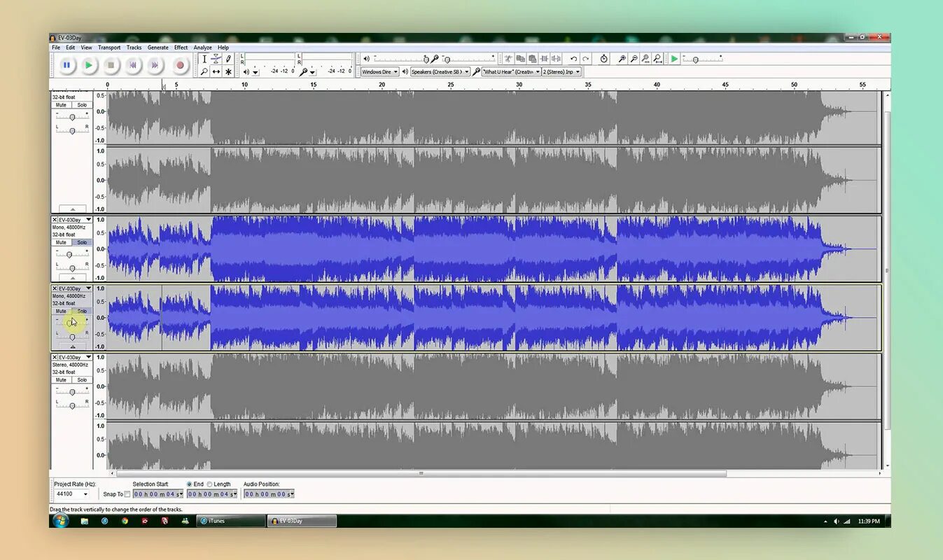Stop playback with the Stop button
Viewport: 943px width, 560px height.
110,65
